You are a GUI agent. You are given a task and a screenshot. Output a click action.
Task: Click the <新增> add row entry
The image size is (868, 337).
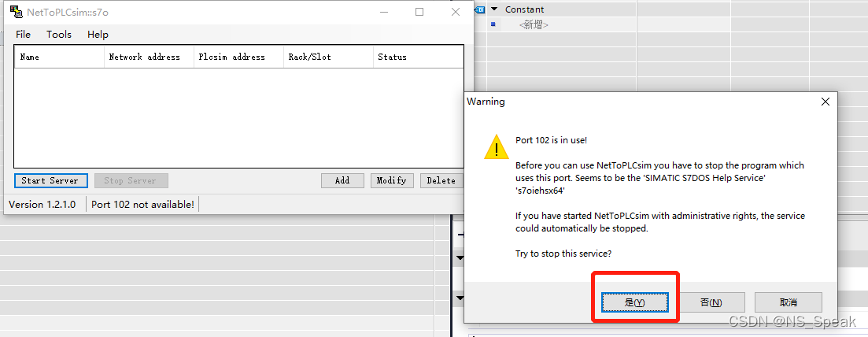click(x=534, y=25)
